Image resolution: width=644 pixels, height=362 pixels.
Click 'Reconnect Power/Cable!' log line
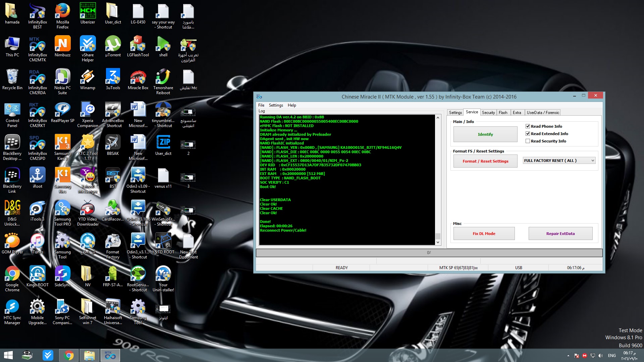283,230
